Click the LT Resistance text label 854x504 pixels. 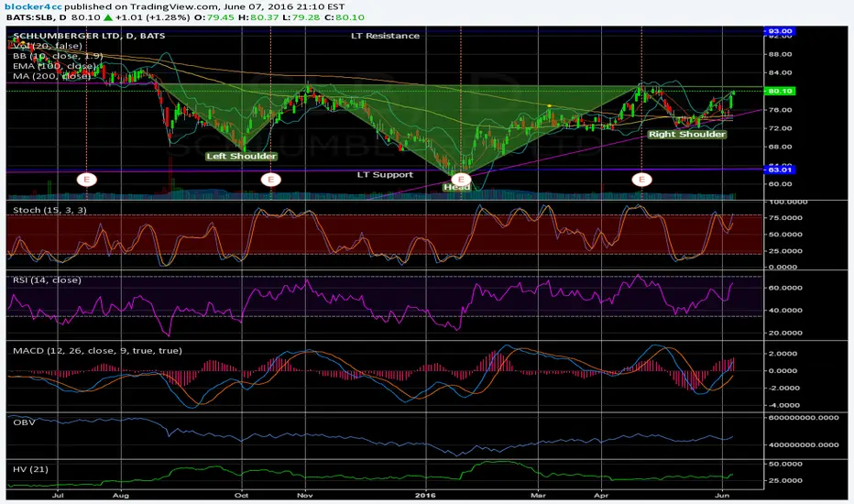pos(385,36)
